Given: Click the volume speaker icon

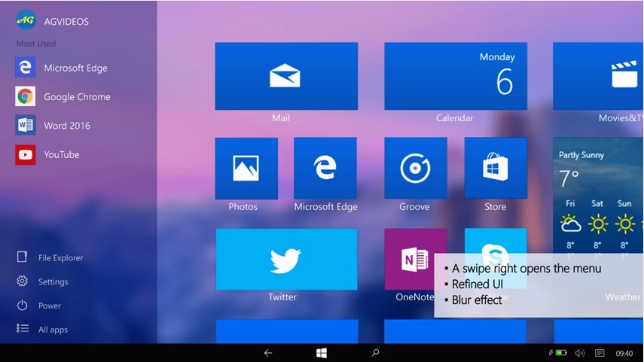Looking at the screenshot, I should coord(579,353).
